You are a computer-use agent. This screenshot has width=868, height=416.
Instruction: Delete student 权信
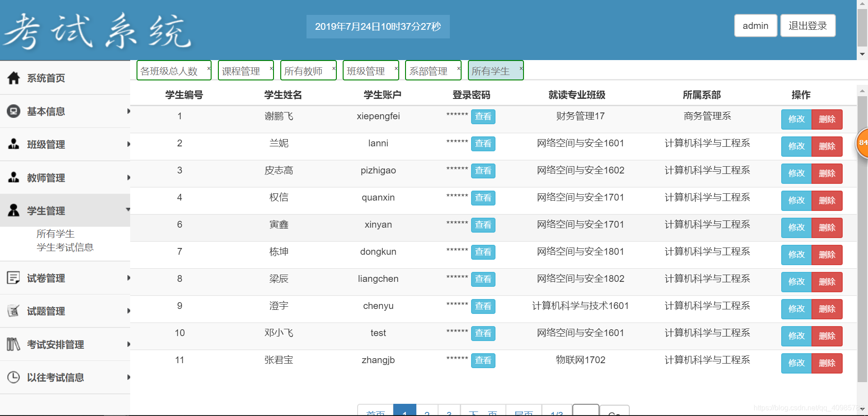tap(827, 201)
